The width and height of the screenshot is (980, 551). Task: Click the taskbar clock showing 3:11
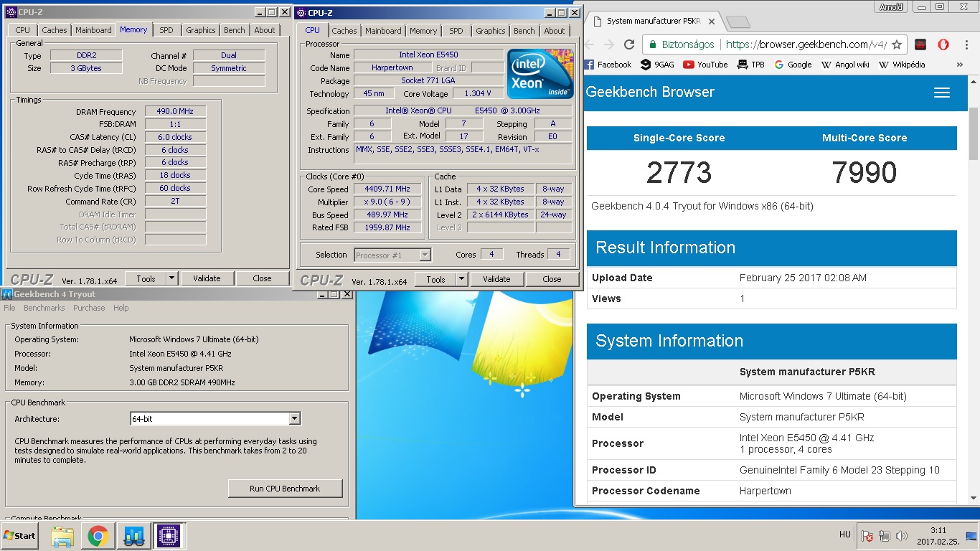[938, 536]
